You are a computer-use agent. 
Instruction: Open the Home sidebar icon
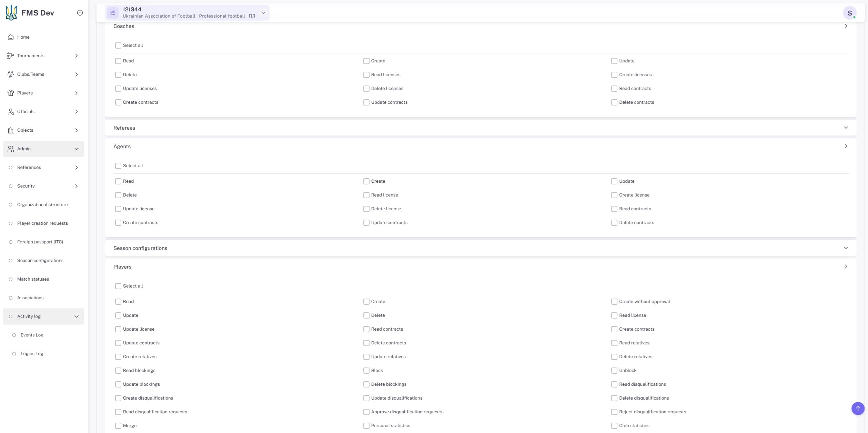pyautogui.click(x=11, y=37)
